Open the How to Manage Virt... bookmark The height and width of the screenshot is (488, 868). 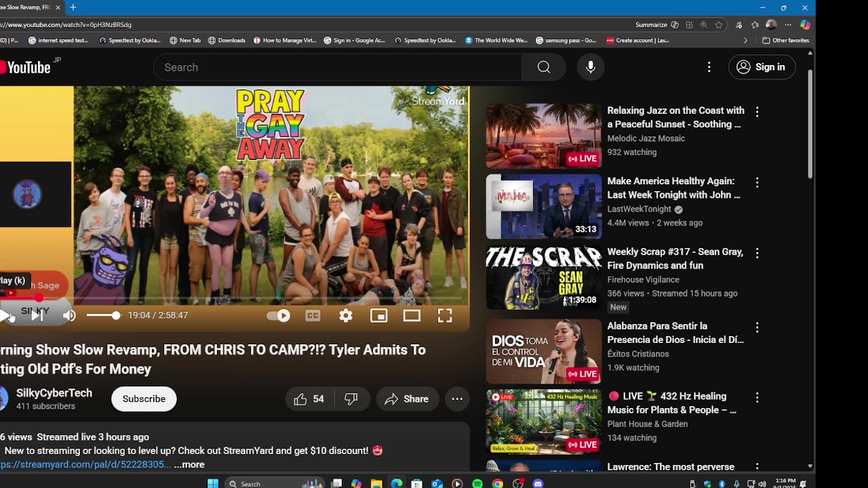tap(285, 41)
